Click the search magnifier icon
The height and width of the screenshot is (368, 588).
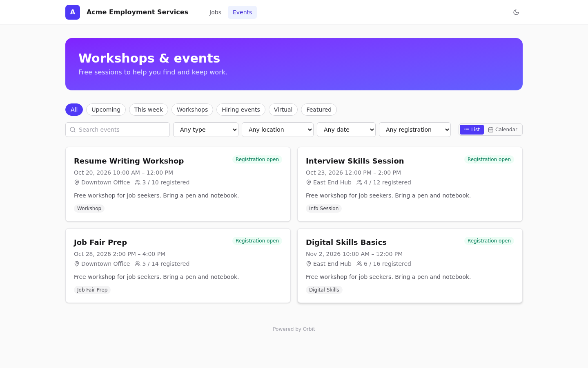73,130
